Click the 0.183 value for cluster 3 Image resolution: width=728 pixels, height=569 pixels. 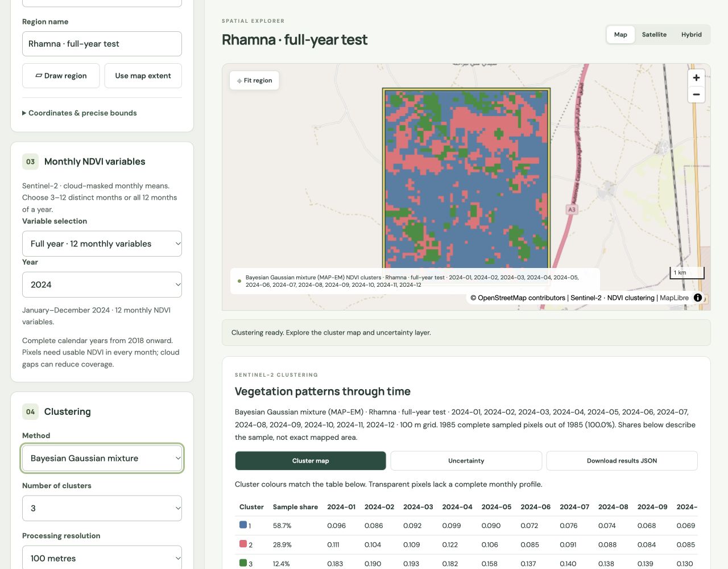pos(336,563)
